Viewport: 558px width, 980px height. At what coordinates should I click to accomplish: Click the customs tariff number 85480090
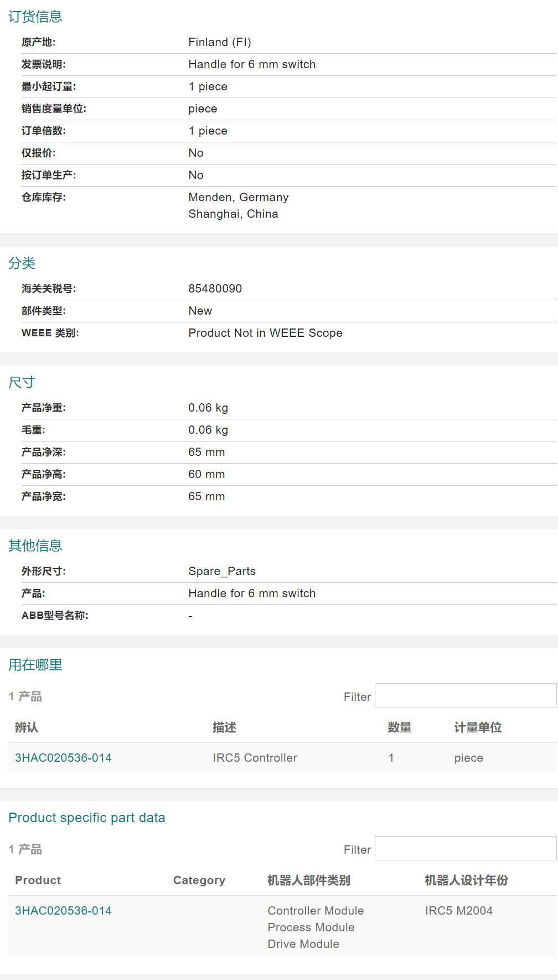215,289
